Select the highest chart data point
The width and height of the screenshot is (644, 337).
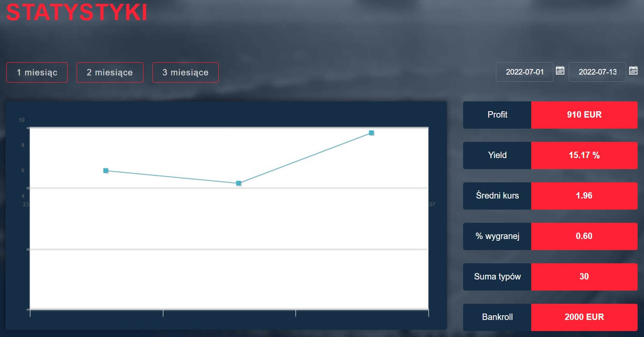(372, 133)
